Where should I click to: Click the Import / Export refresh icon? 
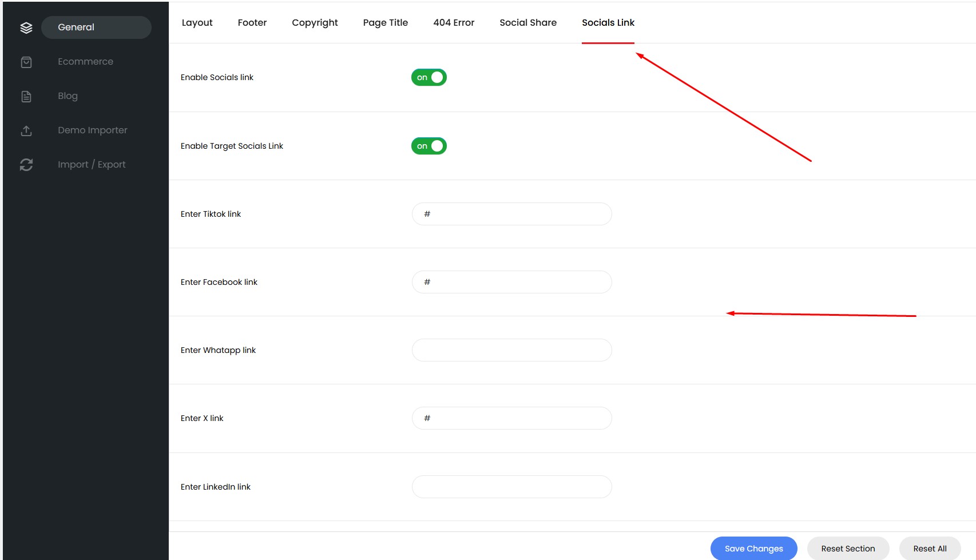26,165
